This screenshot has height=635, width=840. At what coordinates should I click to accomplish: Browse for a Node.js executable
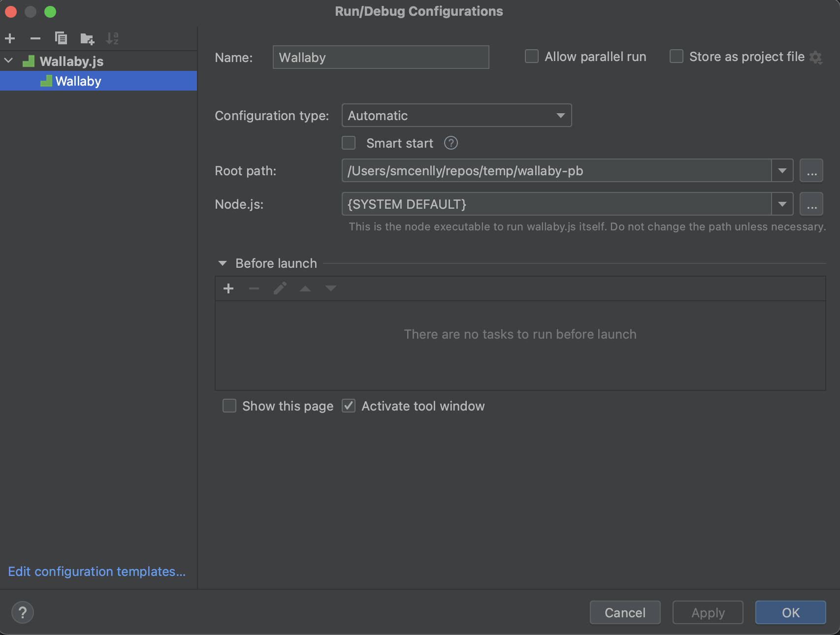click(x=811, y=203)
